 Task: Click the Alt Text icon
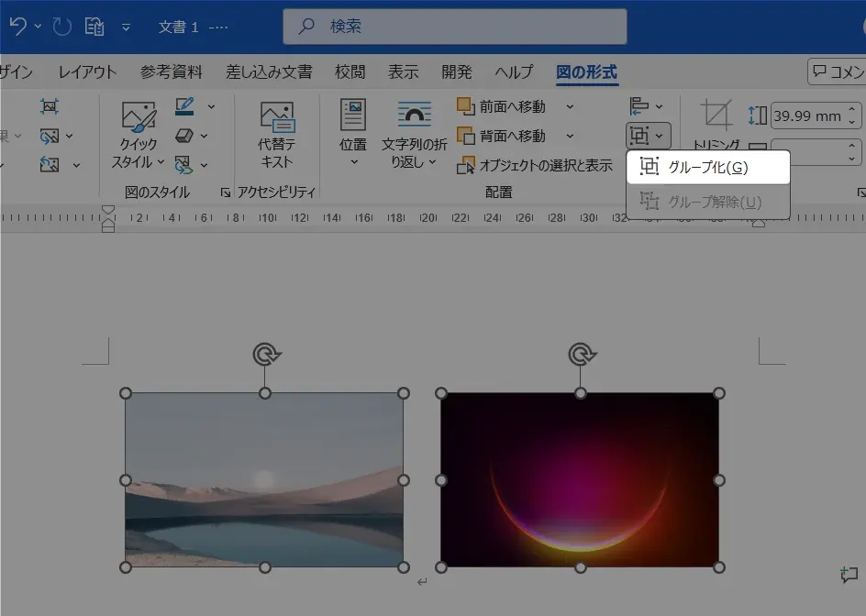(x=277, y=116)
